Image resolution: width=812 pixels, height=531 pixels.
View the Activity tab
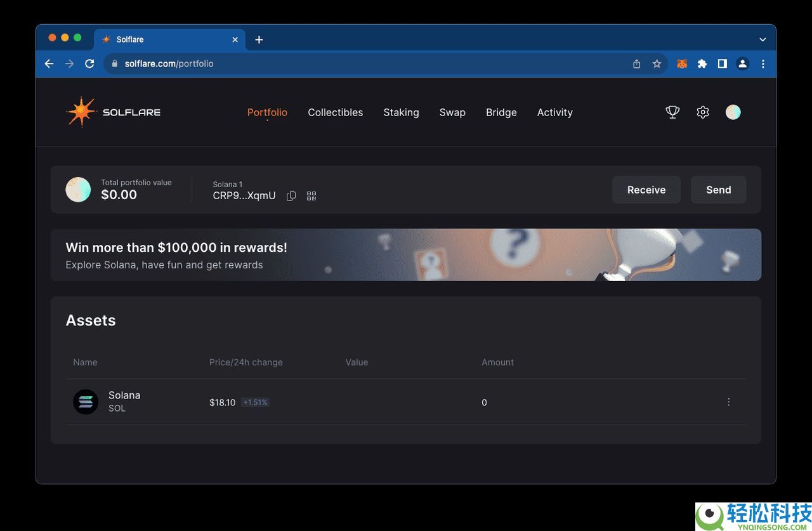coord(555,112)
